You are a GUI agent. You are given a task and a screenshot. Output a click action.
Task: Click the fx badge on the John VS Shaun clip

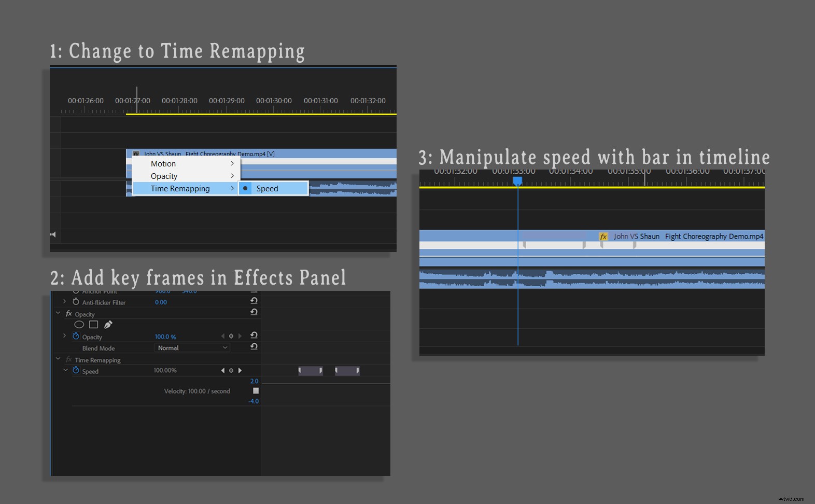tap(603, 236)
